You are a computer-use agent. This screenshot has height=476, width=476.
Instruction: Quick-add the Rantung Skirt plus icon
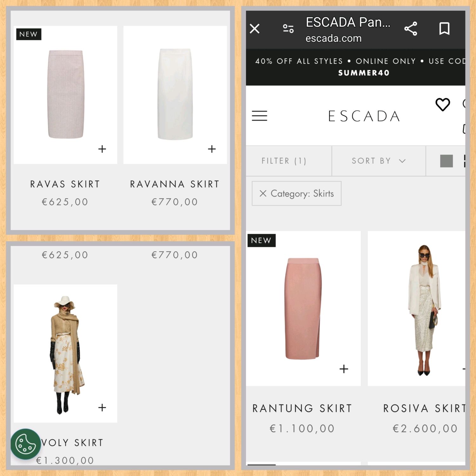click(x=344, y=369)
